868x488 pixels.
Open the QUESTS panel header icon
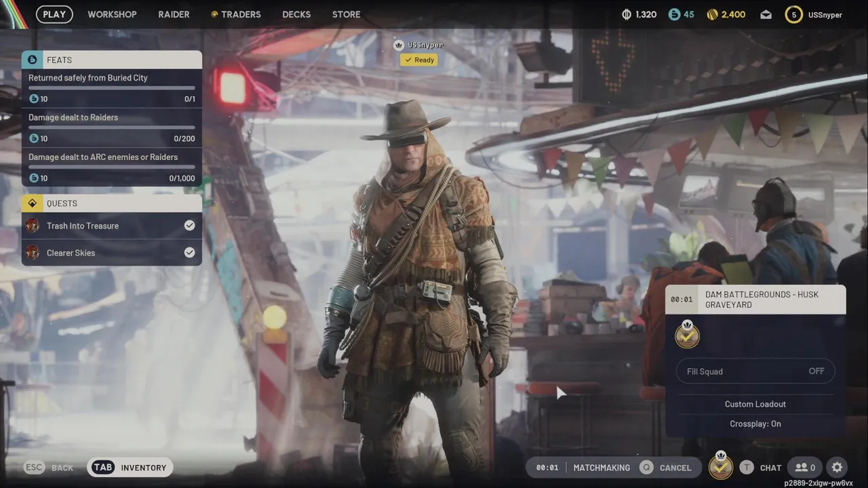33,203
